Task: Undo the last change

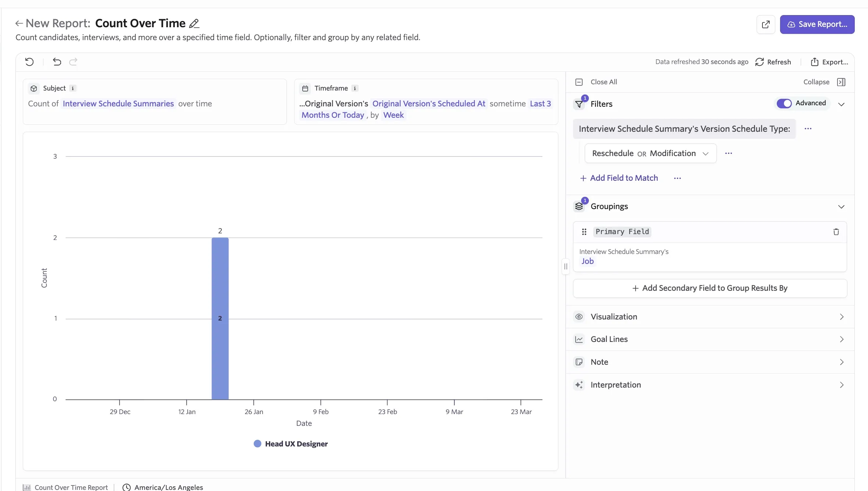Action: pos(57,62)
